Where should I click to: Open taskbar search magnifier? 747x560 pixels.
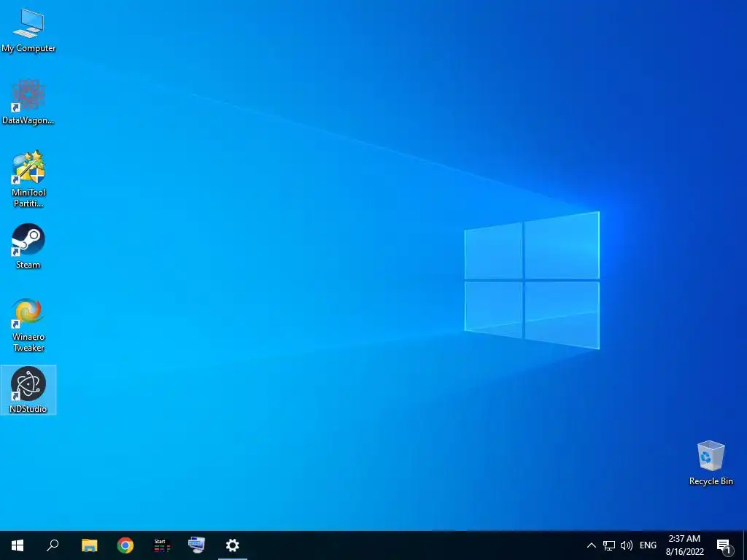point(53,545)
